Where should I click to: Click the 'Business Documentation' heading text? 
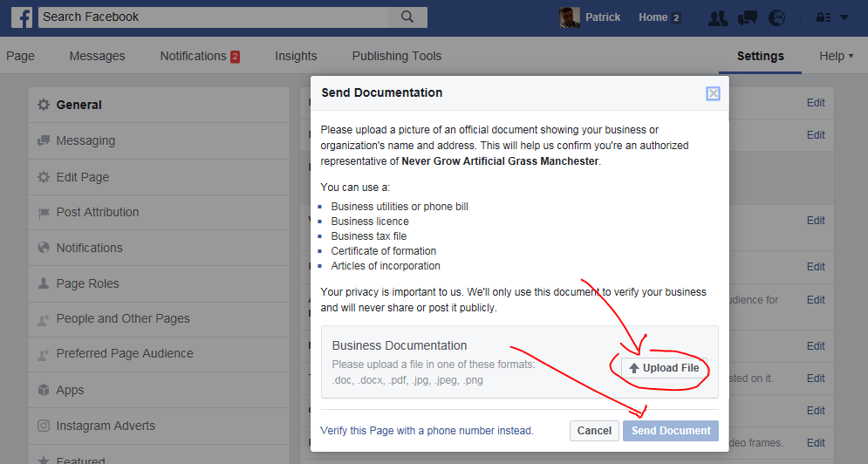(x=400, y=345)
